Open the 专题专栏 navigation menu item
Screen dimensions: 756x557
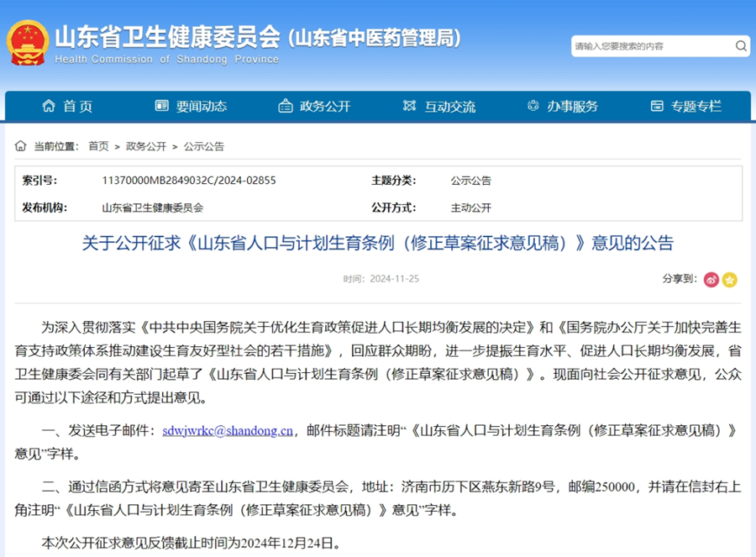(x=696, y=106)
